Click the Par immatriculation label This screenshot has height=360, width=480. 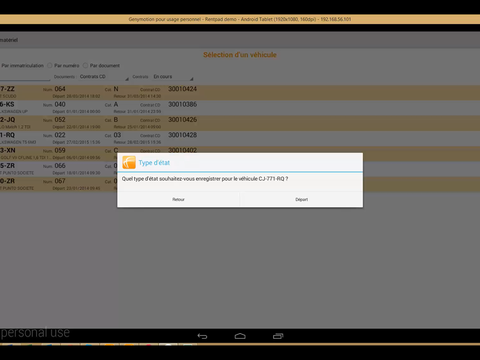(22, 66)
